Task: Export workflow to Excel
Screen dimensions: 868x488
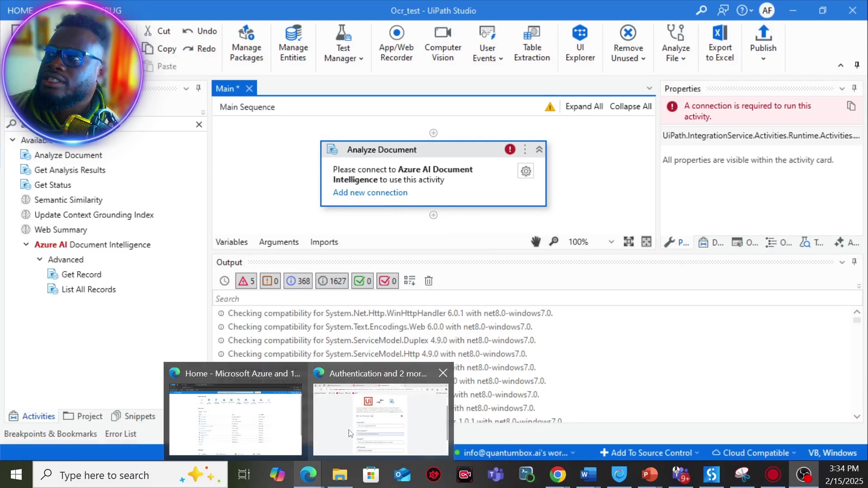Action: click(x=720, y=44)
